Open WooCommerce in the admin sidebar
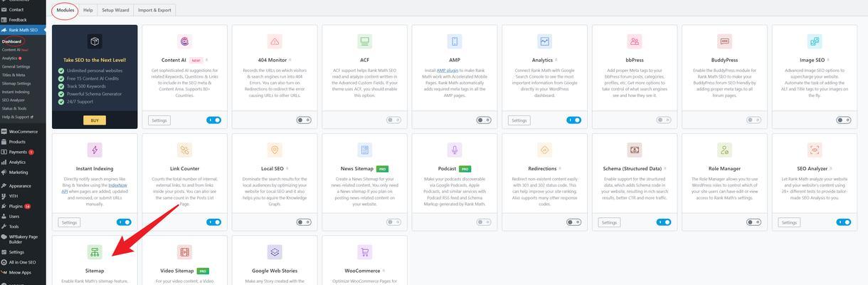Image resolution: width=868 pixels, height=285 pixels. pos(23,132)
